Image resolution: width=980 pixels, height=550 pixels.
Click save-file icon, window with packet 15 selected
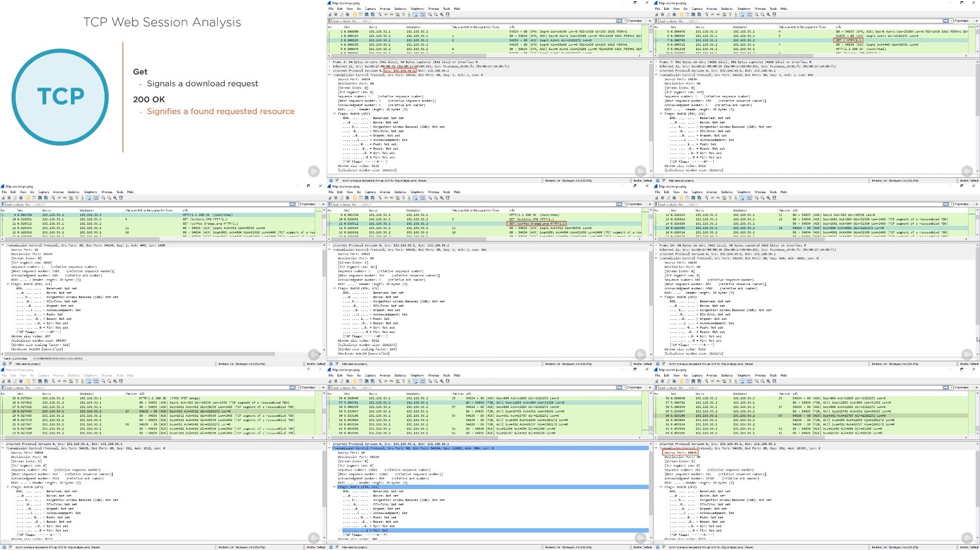pos(687,197)
